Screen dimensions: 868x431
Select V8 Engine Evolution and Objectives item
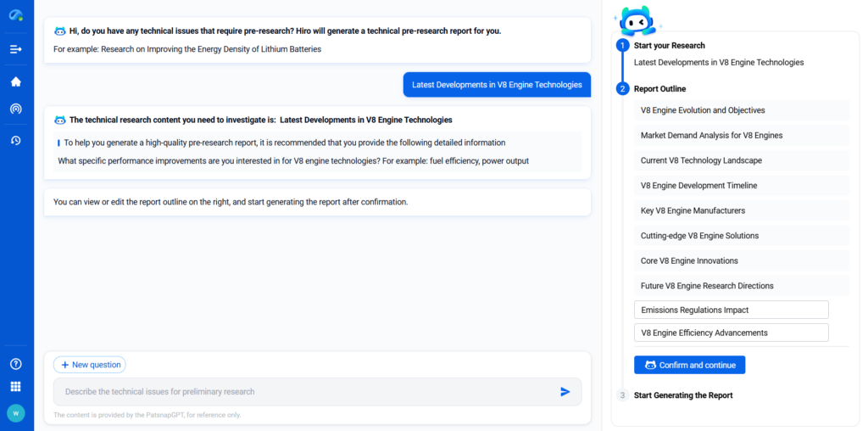click(741, 110)
